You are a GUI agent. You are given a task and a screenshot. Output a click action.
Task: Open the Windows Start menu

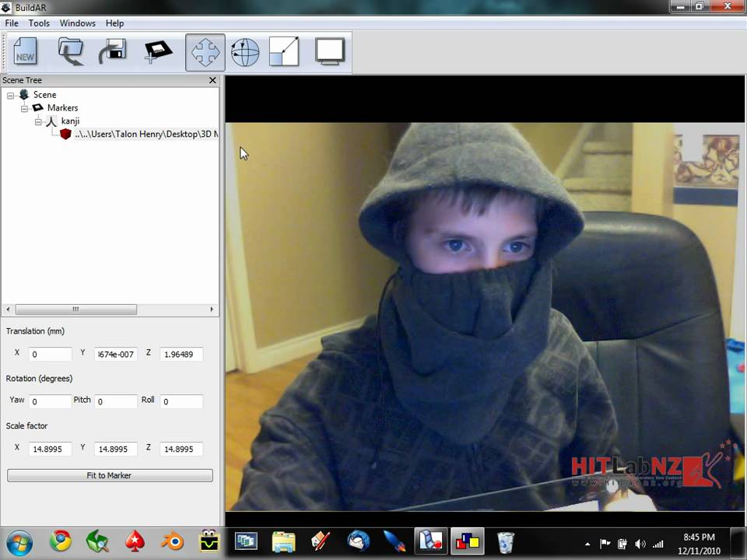pyautogui.click(x=19, y=543)
